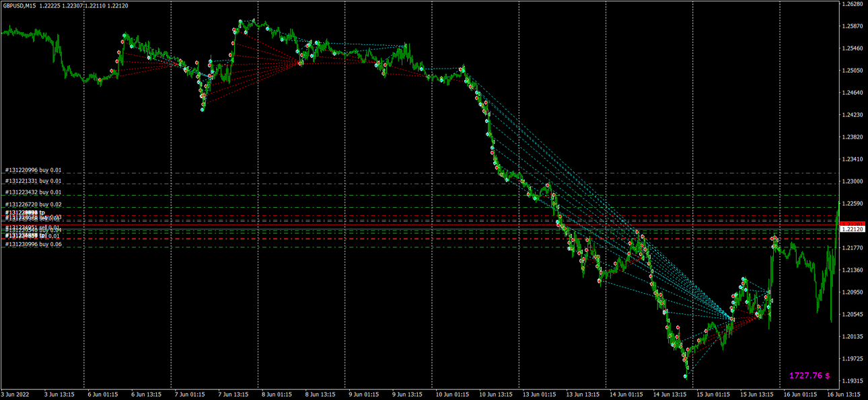Click time axis label 13 Jun 01:15

[539, 395]
